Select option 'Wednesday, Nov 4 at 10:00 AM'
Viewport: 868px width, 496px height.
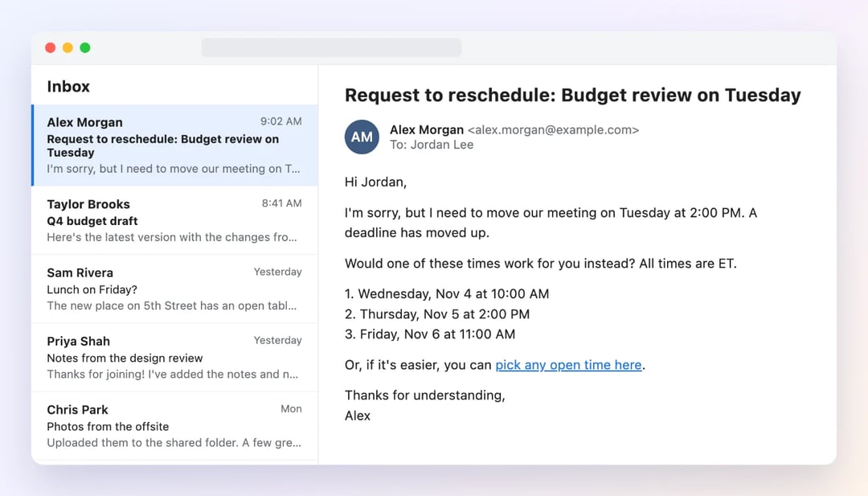click(447, 294)
